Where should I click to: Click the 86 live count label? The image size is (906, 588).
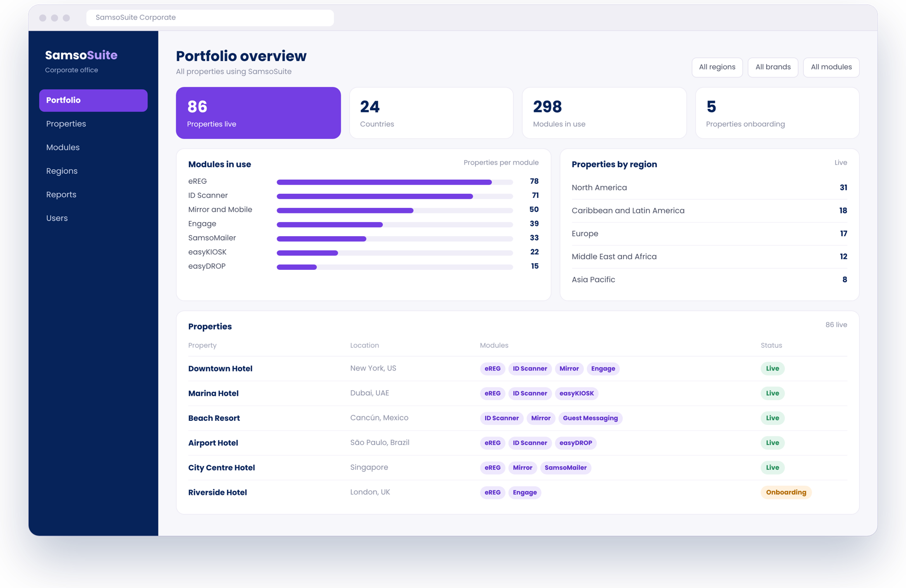pos(836,325)
